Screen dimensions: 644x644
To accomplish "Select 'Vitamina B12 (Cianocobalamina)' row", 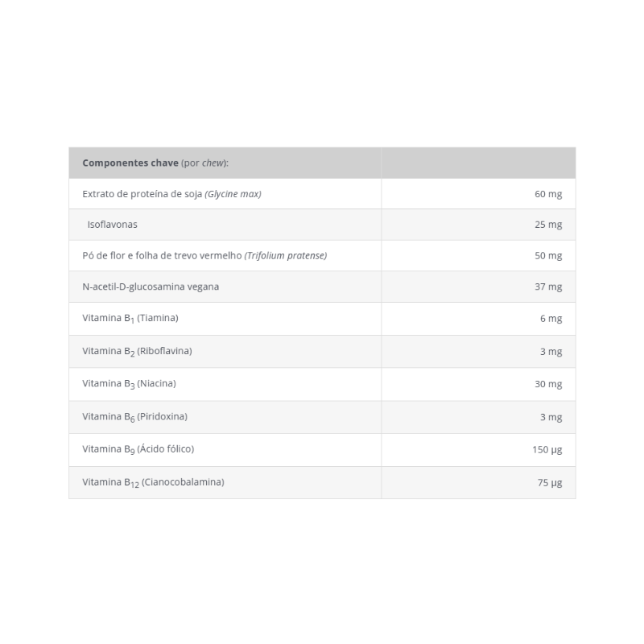I will [x=153, y=482].
